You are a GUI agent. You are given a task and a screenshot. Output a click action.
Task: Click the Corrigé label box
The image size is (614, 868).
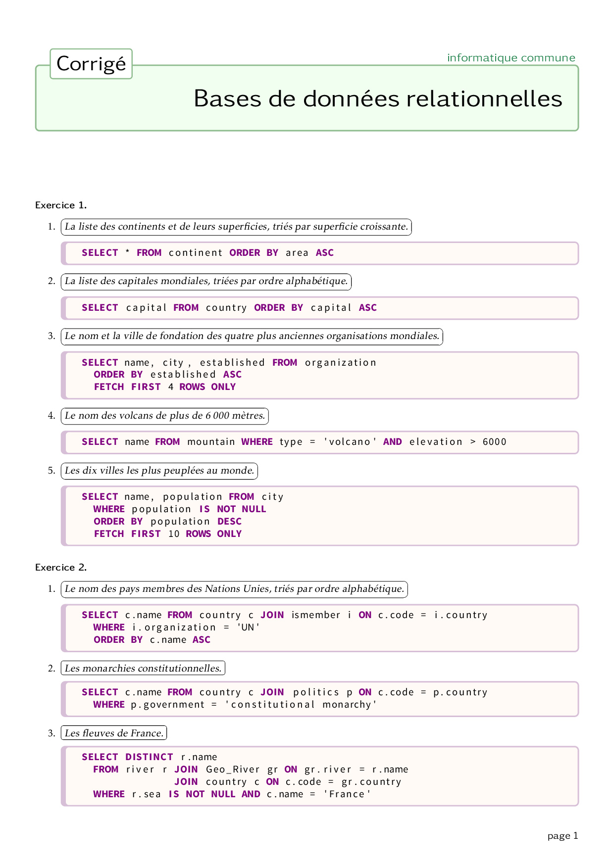click(91, 64)
